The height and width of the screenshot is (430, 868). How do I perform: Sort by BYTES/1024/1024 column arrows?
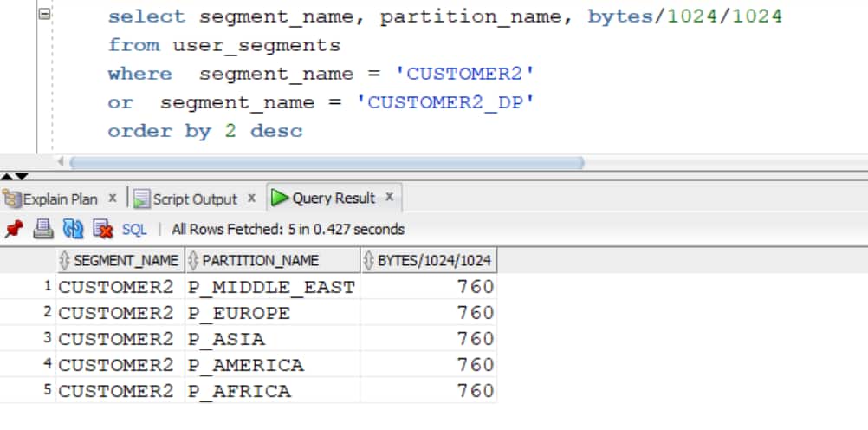click(369, 260)
